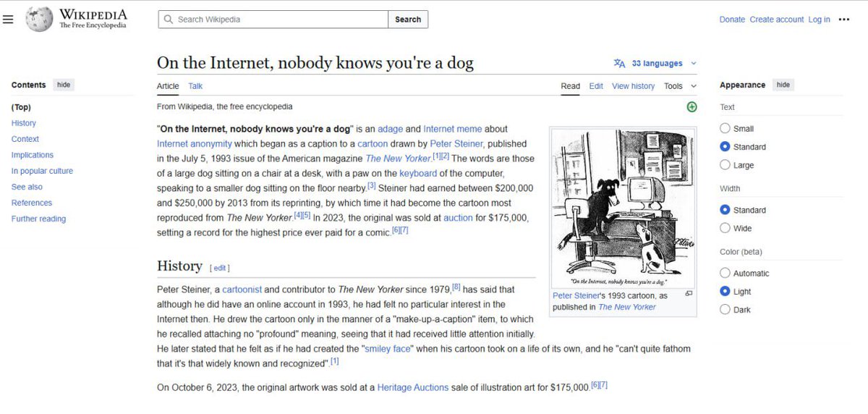Follow the keyboard link
The height and width of the screenshot is (414, 868).
418,174
